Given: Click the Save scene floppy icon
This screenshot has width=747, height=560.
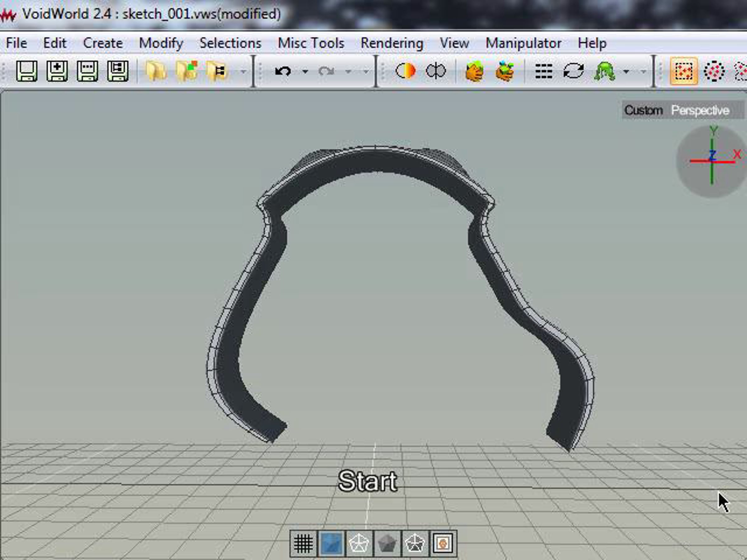Looking at the screenshot, I should [x=27, y=71].
